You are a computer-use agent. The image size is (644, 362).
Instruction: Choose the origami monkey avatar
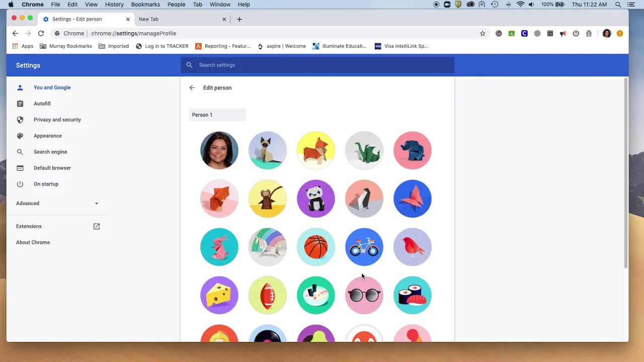tap(268, 199)
